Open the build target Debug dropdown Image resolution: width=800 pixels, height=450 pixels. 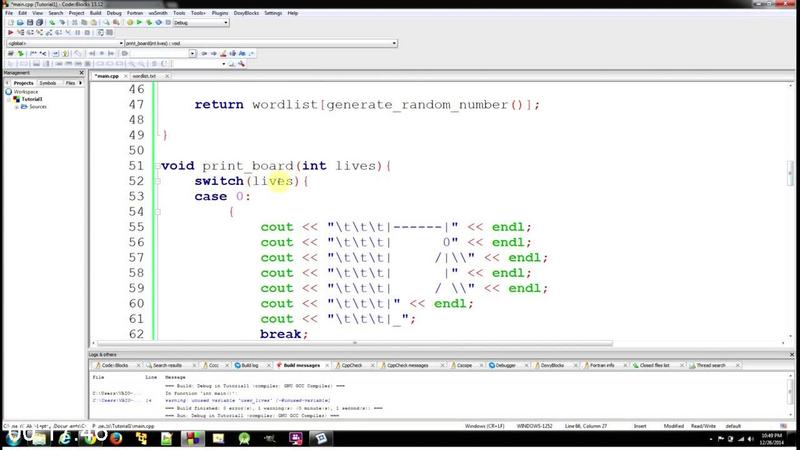pos(201,22)
